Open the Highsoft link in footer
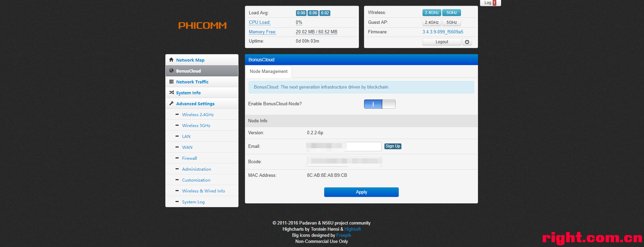The height and width of the screenshot is (247, 644). coord(352,229)
